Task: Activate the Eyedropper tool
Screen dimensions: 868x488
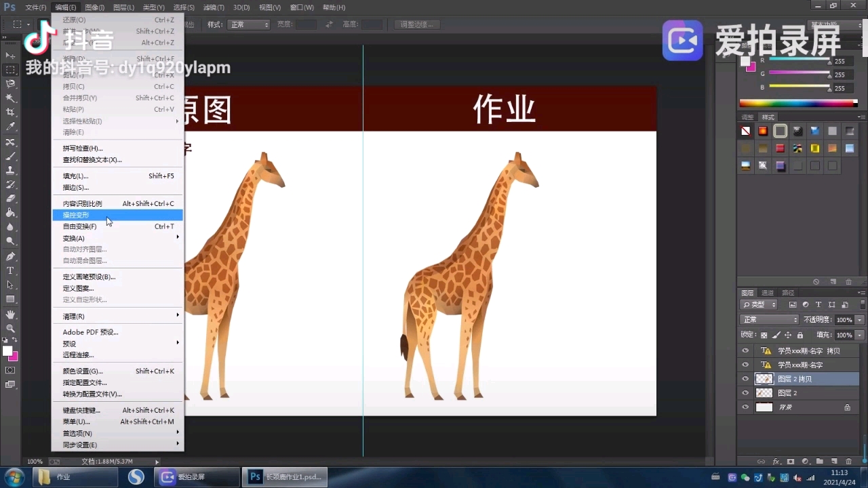Action: [9, 125]
